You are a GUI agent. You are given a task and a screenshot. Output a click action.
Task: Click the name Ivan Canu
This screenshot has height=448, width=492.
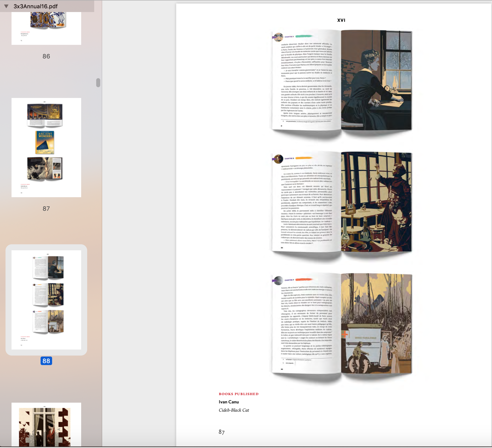(229, 402)
